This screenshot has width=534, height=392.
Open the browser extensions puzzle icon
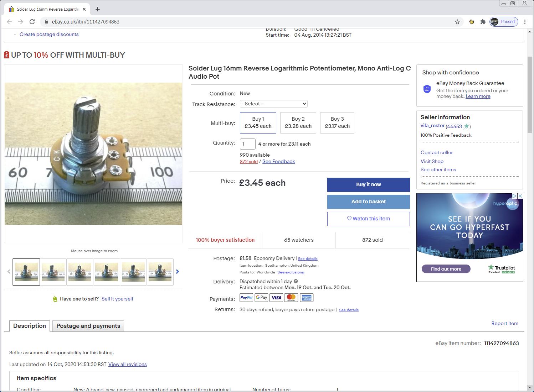(483, 22)
